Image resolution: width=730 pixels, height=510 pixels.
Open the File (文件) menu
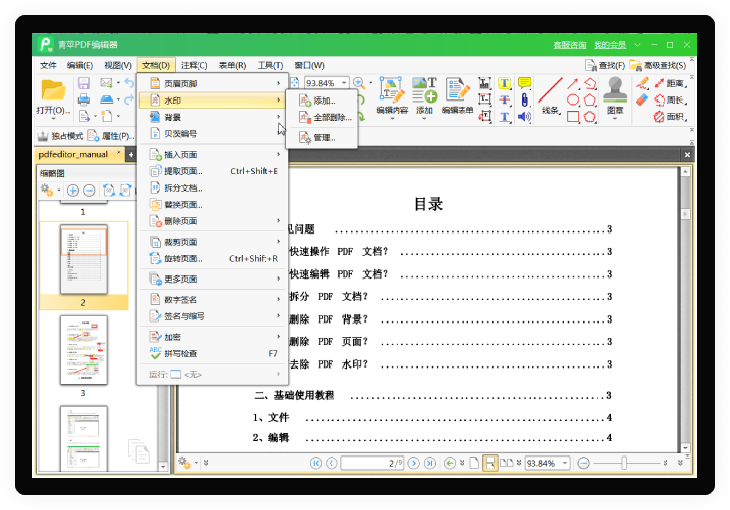[x=48, y=65]
